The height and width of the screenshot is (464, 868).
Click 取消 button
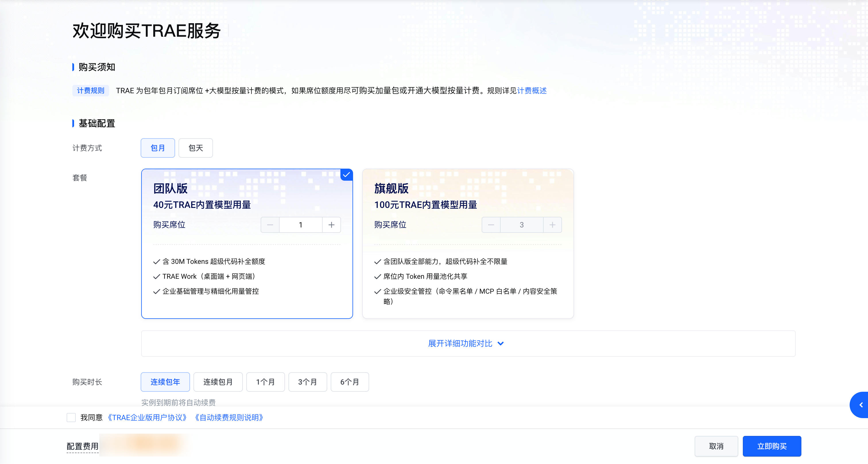(716, 446)
